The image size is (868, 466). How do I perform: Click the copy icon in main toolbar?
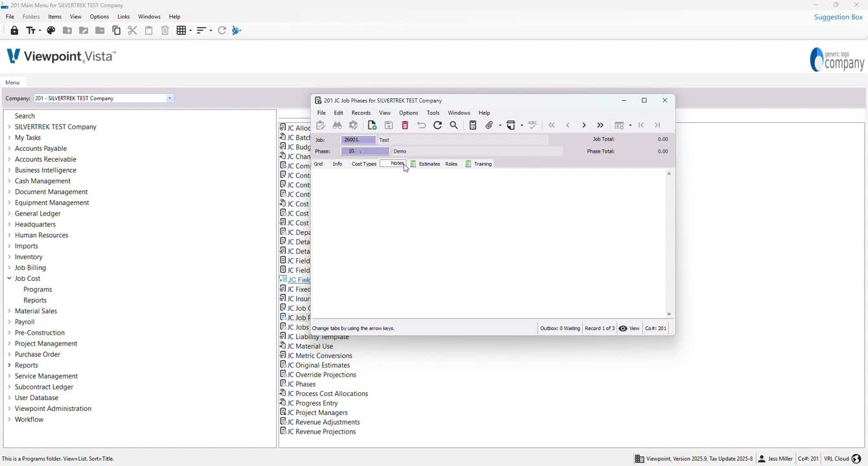tap(117, 30)
